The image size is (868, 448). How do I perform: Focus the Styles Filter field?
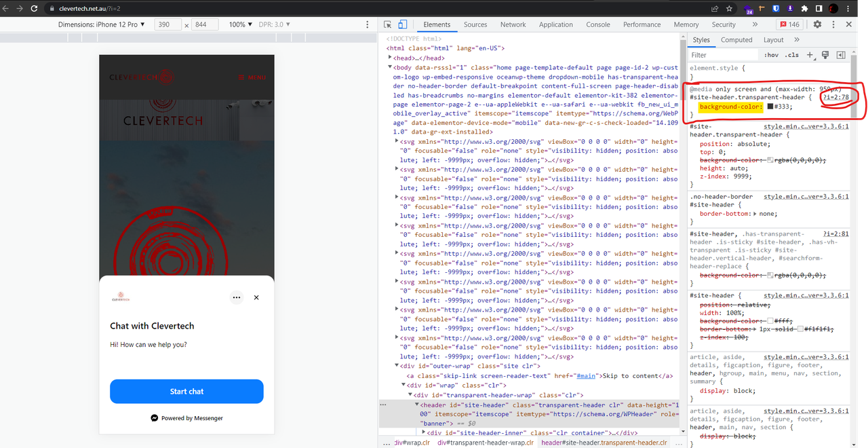[724, 55]
